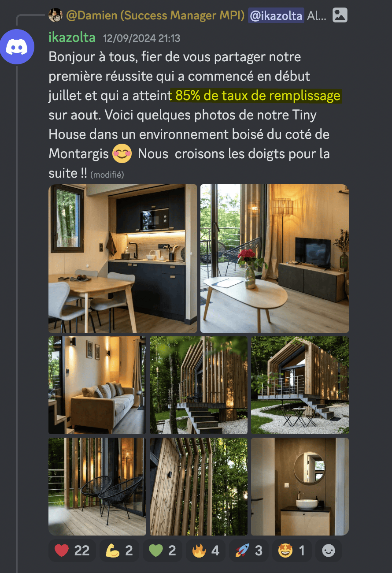Open the terrace with black chairs photo
392x573 pixels.
(97, 486)
